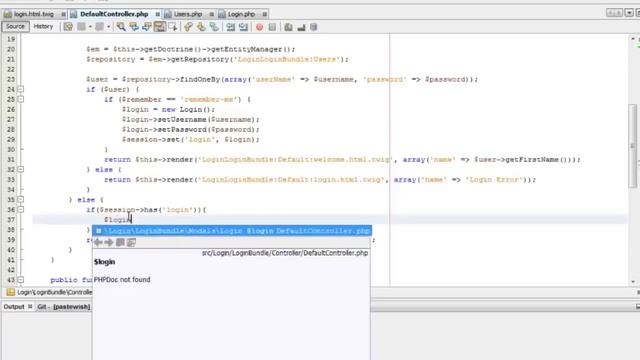Close the DefaultController.php tab

pos(158,14)
